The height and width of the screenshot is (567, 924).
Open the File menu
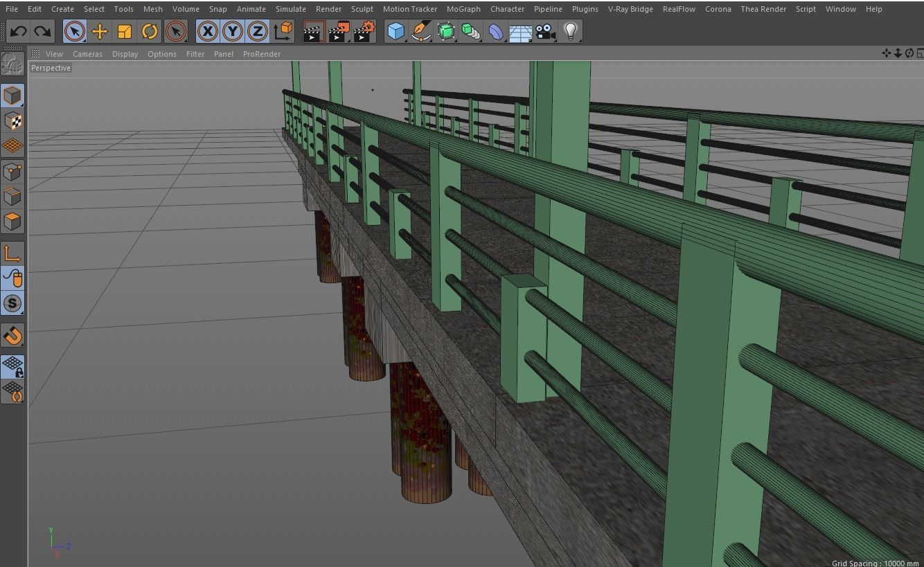[x=12, y=9]
